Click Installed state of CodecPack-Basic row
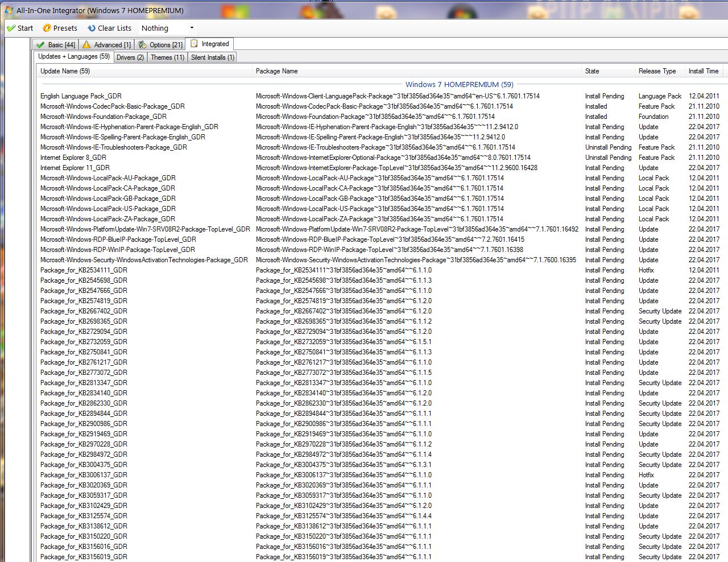The image size is (728, 562). click(596, 106)
